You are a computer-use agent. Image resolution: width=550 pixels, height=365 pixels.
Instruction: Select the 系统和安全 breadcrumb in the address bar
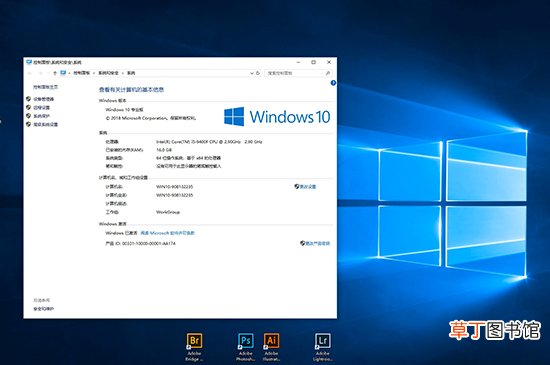pos(108,73)
